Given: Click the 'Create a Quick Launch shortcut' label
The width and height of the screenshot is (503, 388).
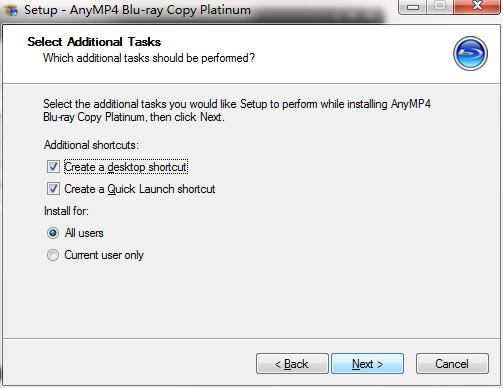Looking at the screenshot, I should (x=140, y=189).
